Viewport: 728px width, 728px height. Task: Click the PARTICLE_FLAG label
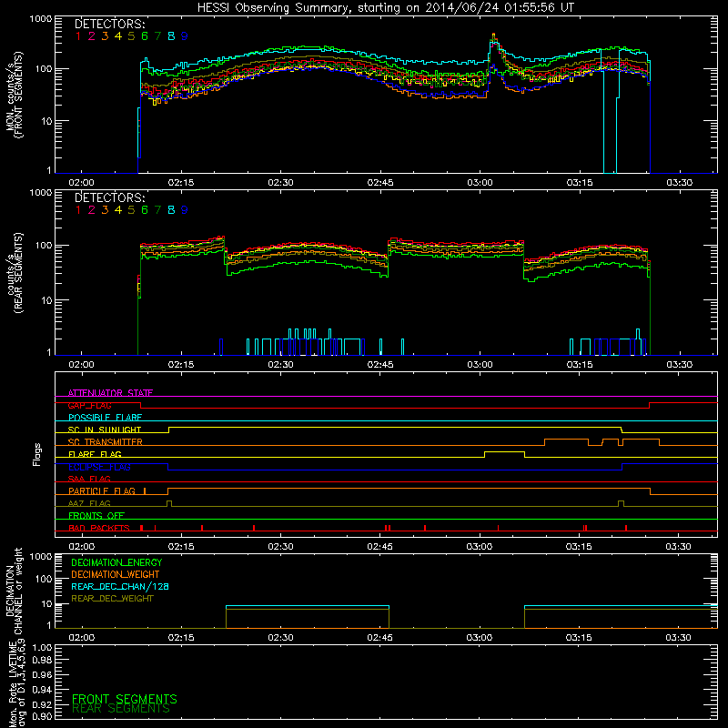pos(102,490)
